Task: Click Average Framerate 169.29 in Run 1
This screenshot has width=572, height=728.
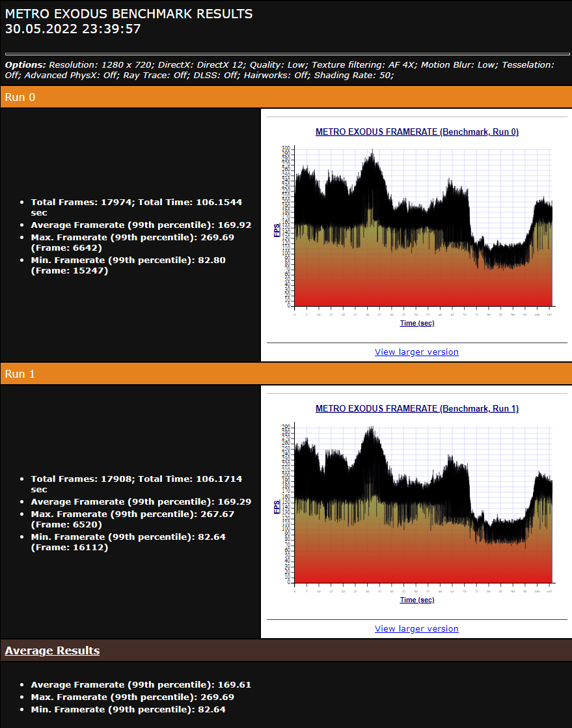Action: 141,502
